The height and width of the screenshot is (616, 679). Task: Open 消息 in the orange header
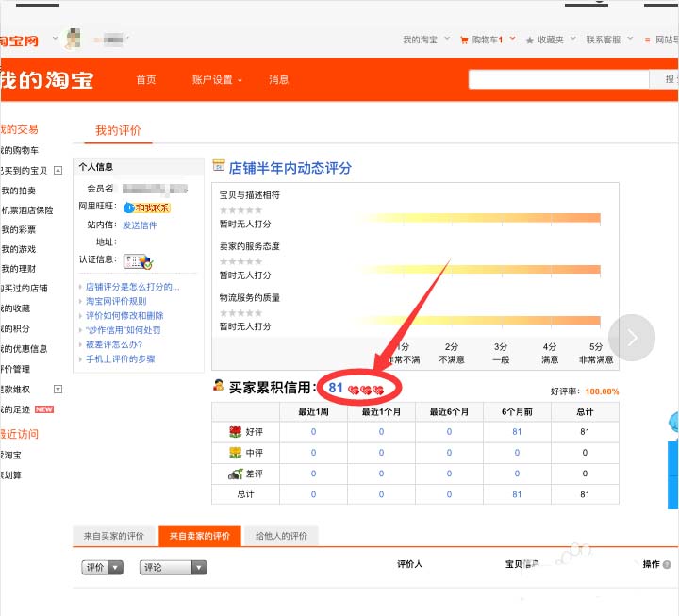click(278, 80)
